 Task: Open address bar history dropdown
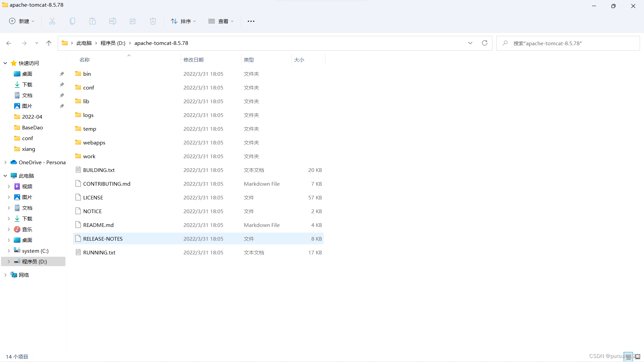point(470,43)
